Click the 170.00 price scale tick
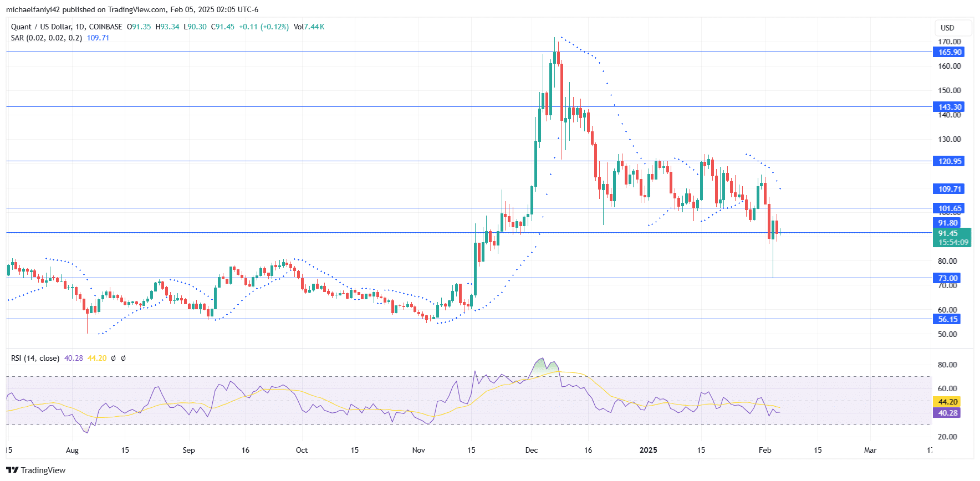This screenshot has width=980, height=481. (x=949, y=42)
